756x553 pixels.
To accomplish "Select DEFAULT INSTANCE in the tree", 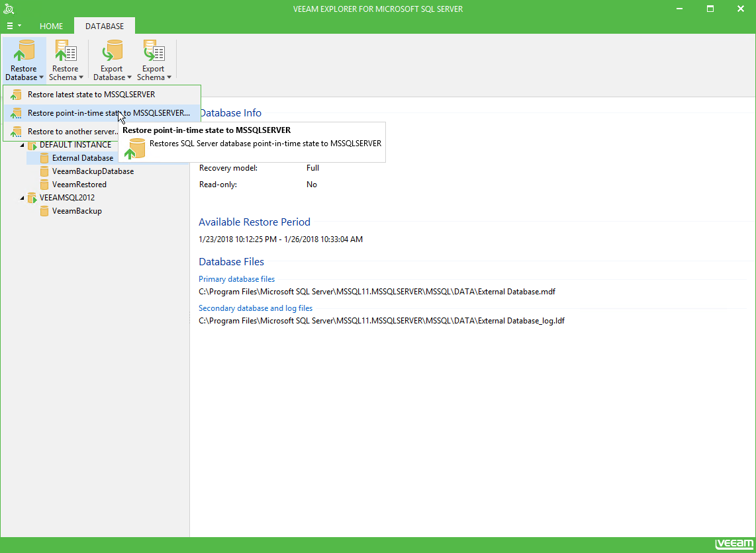I will [x=75, y=145].
